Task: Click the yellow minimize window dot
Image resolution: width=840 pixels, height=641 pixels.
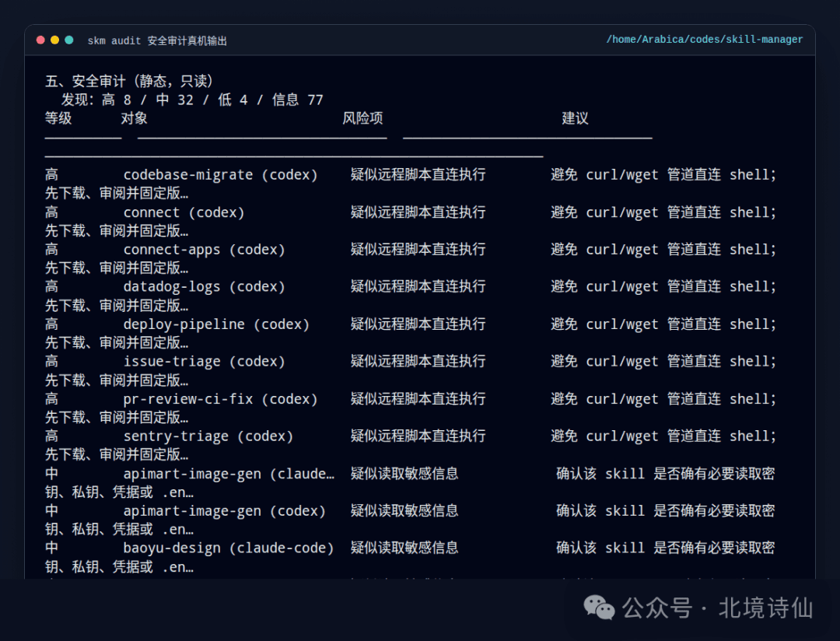Action: click(x=54, y=40)
